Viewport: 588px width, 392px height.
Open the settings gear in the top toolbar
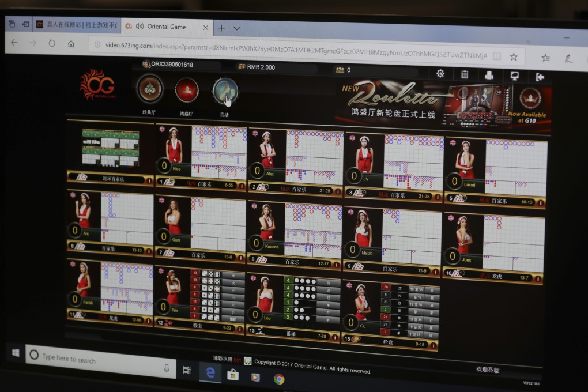click(440, 74)
